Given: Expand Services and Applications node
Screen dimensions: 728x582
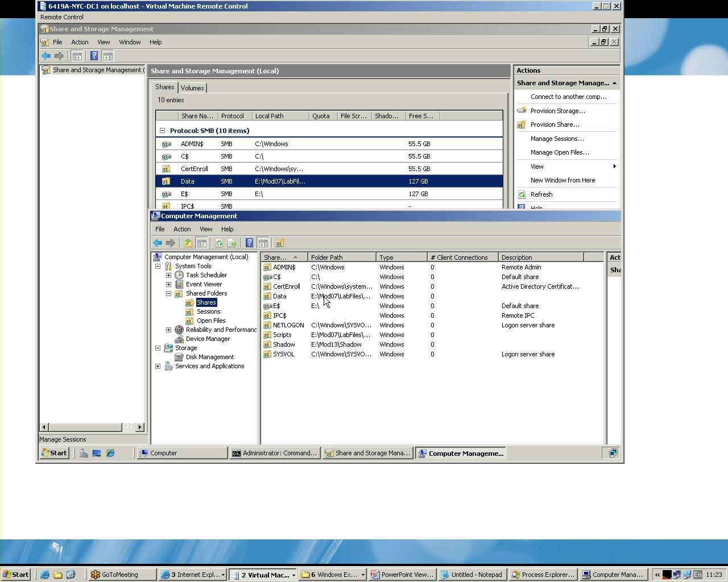Looking at the screenshot, I should 158,366.
